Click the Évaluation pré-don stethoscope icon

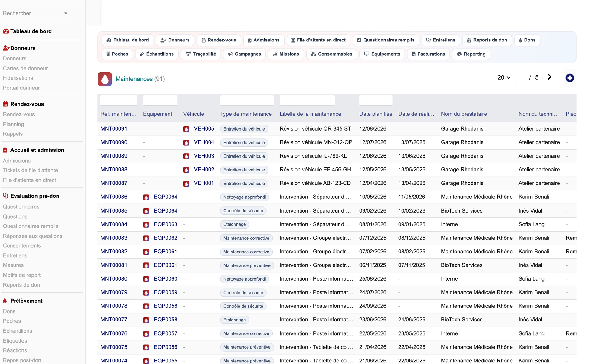pos(5,196)
